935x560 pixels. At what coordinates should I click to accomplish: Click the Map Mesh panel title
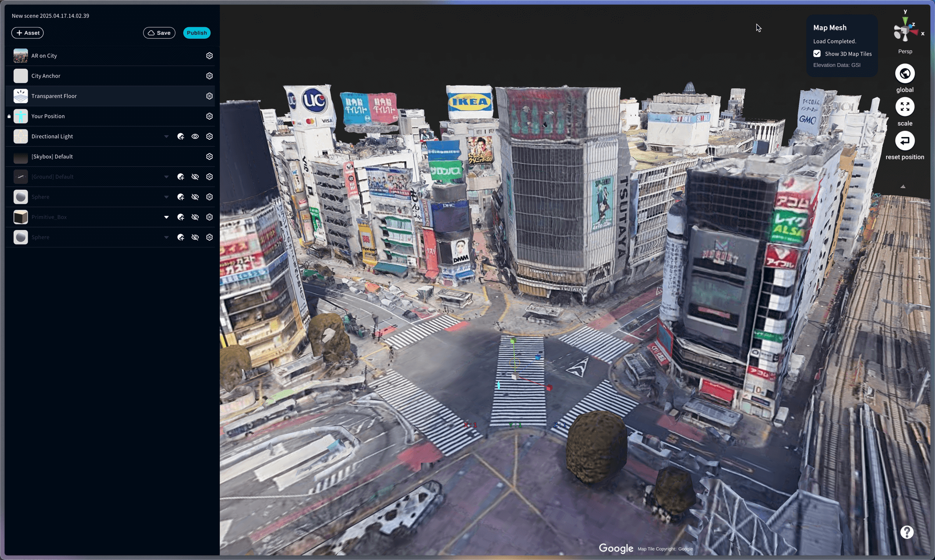(830, 28)
